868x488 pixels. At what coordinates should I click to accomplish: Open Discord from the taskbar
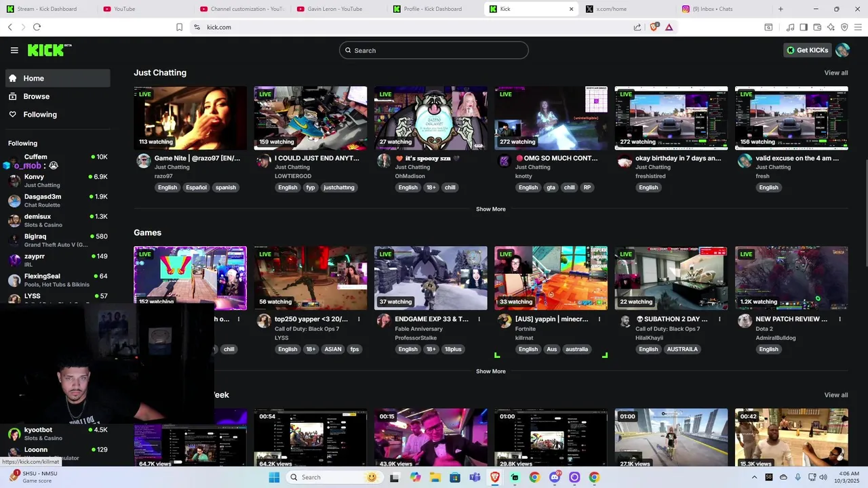coord(555,477)
